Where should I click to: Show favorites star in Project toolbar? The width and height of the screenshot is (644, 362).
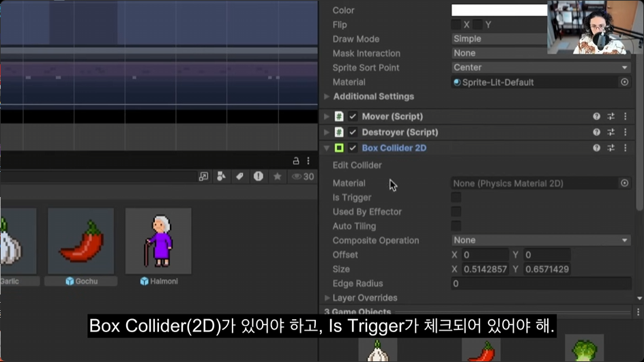[277, 177]
